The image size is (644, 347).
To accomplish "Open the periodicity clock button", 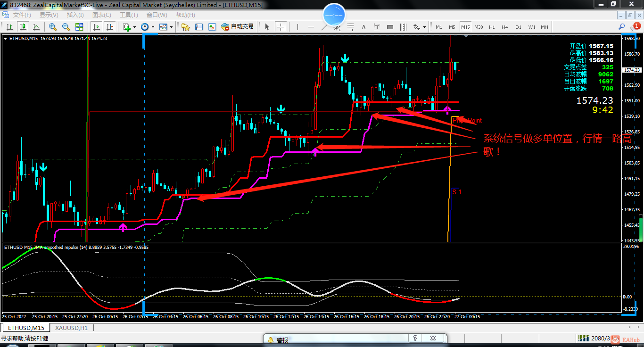I will pos(144,27).
